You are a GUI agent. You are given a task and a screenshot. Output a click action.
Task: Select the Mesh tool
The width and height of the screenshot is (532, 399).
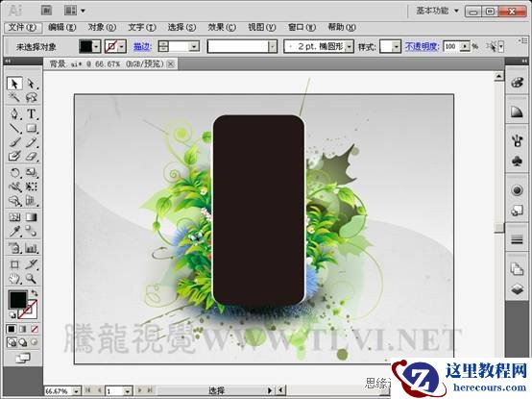pyautogui.click(x=14, y=217)
